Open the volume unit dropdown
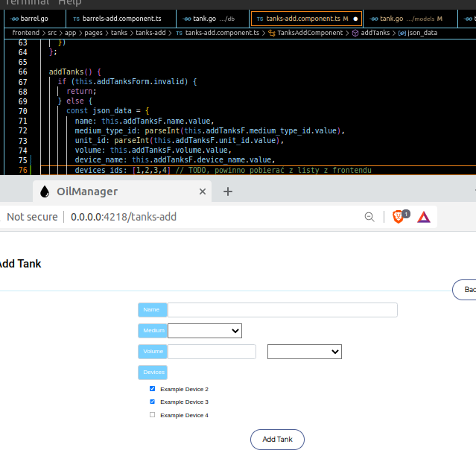 pos(304,352)
